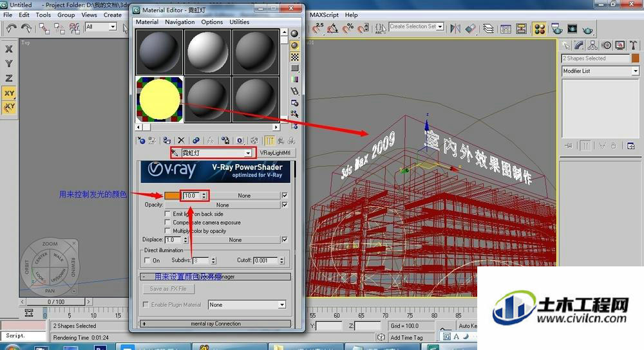Toggle Enable Plugin Material checkbox

146,304
